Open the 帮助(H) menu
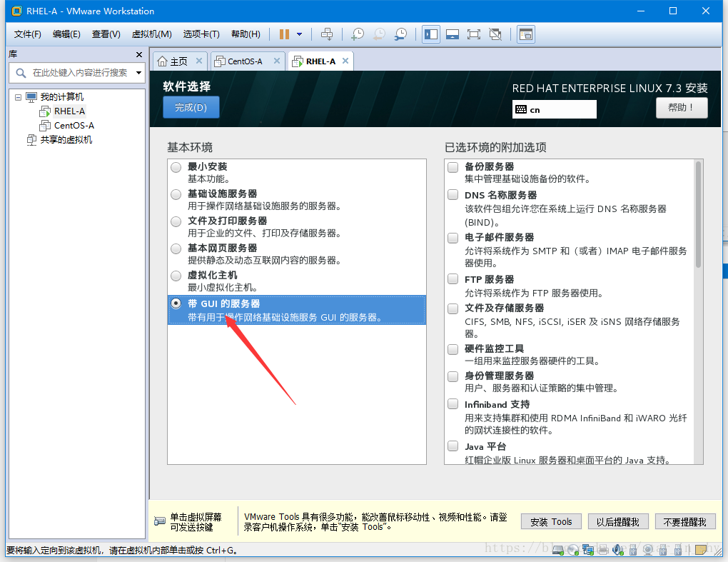 tap(246, 34)
